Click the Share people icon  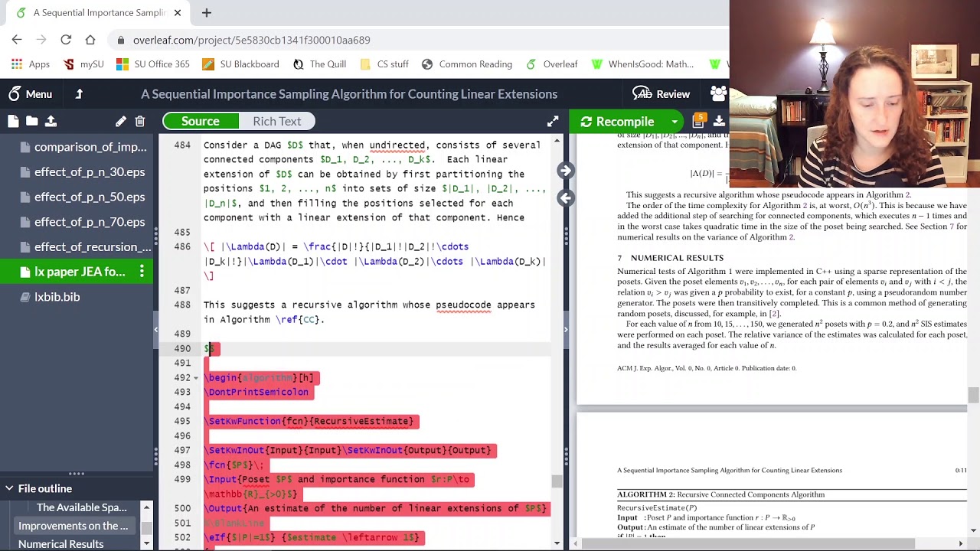click(x=718, y=94)
